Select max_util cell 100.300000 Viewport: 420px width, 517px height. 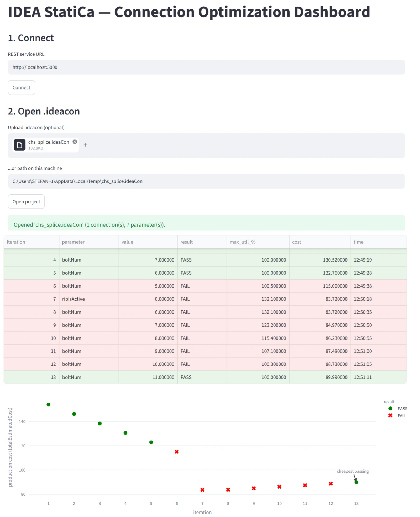258,364
